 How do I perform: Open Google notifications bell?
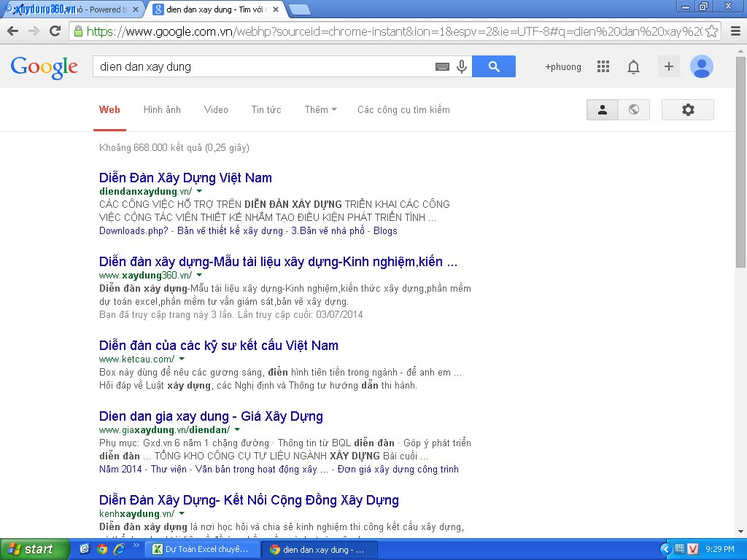pos(634,67)
